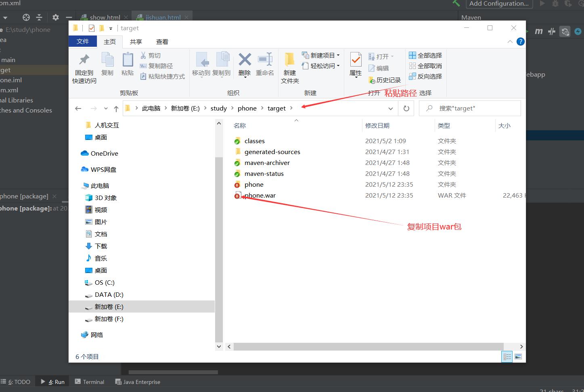Click the Details view toggle icon
584x392 pixels.
[x=507, y=357]
